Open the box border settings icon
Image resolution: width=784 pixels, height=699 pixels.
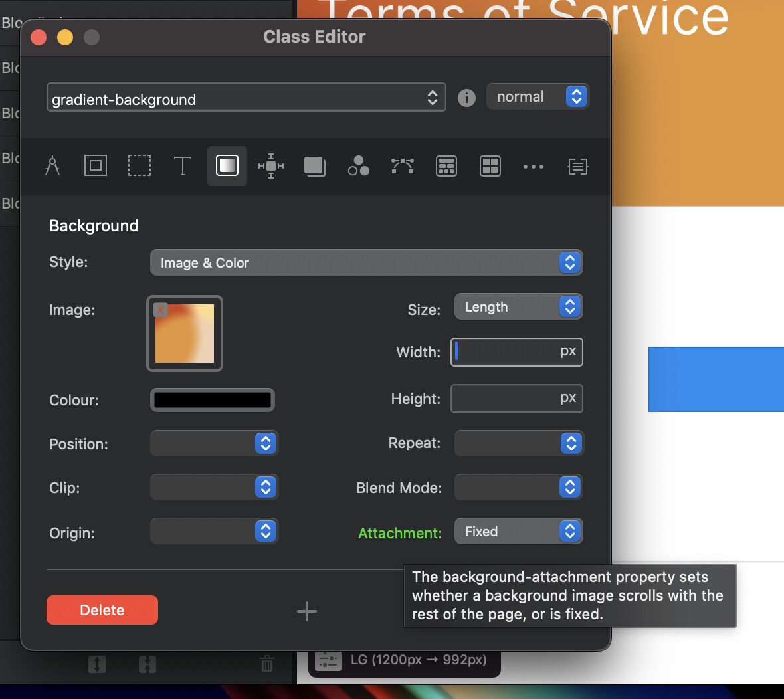coord(96,165)
